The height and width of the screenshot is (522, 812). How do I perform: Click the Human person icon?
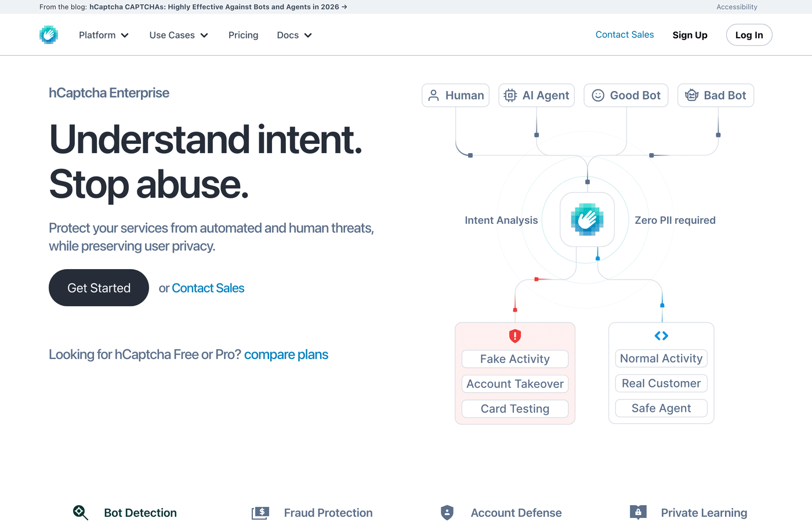433,96
